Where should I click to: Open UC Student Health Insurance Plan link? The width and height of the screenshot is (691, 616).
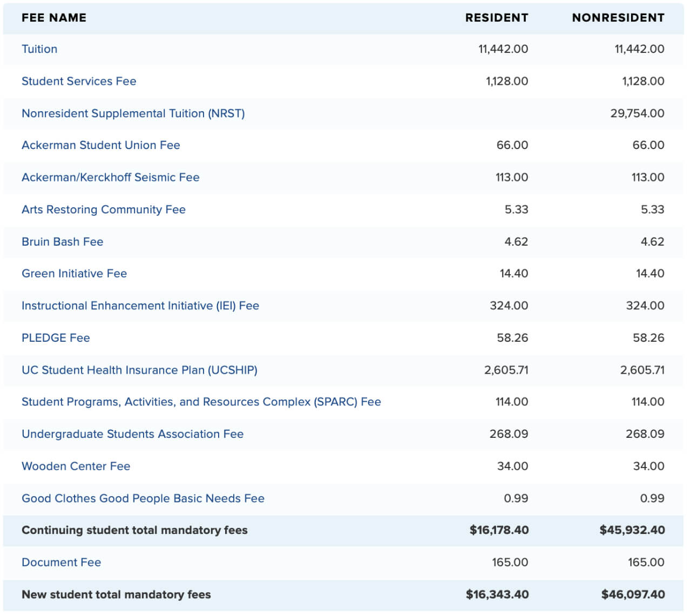pyautogui.click(x=140, y=370)
